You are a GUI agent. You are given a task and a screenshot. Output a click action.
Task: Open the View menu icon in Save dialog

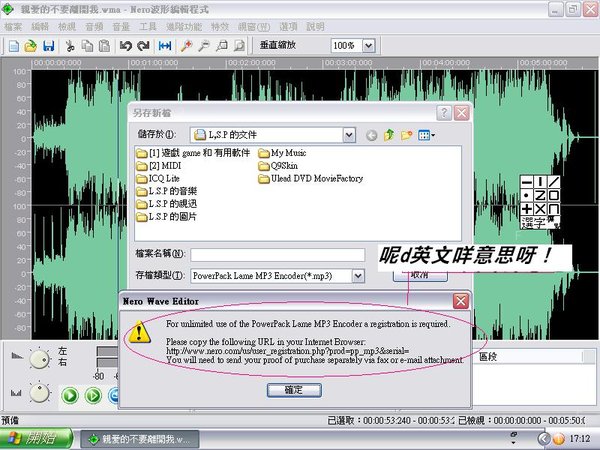[x=426, y=135]
